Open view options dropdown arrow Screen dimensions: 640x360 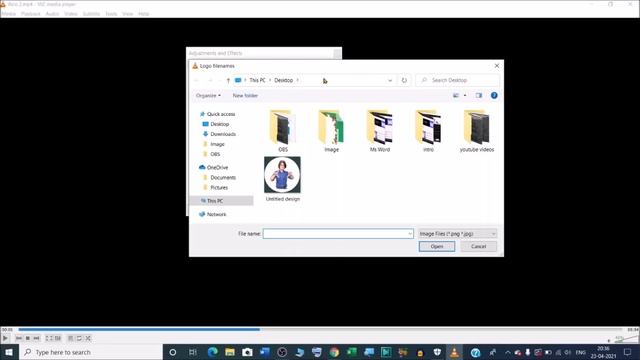465,96
